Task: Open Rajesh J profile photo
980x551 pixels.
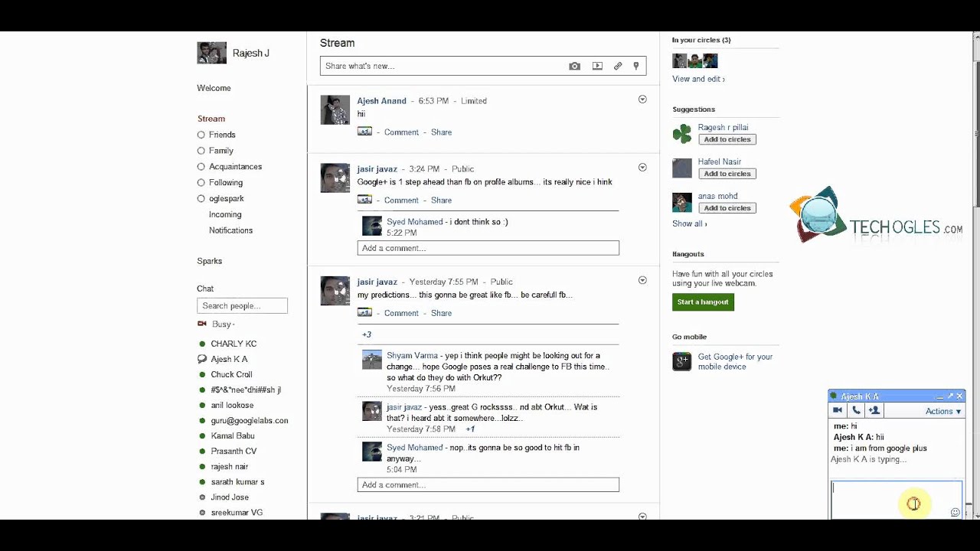Action: [212, 53]
